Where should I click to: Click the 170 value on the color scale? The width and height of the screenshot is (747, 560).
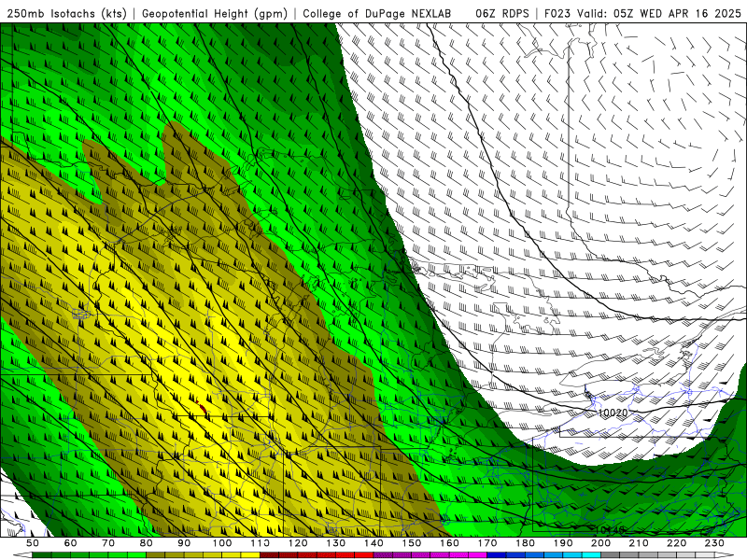pyautogui.click(x=487, y=543)
